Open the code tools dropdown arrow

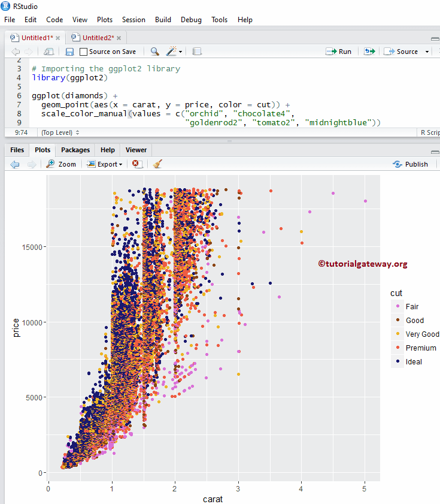click(181, 52)
